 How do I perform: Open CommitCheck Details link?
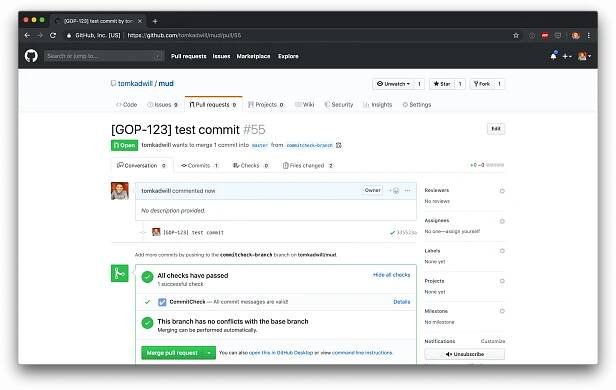coord(402,302)
